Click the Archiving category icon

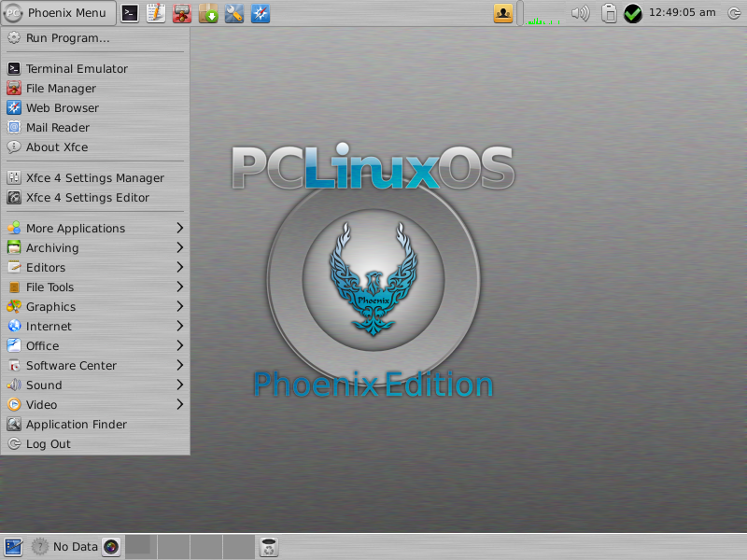click(x=14, y=247)
